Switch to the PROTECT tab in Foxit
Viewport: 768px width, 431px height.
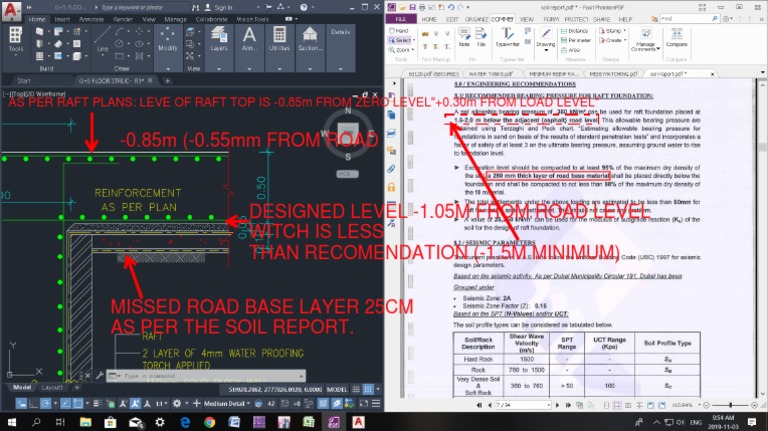pyautogui.click(x=576, y=19)
